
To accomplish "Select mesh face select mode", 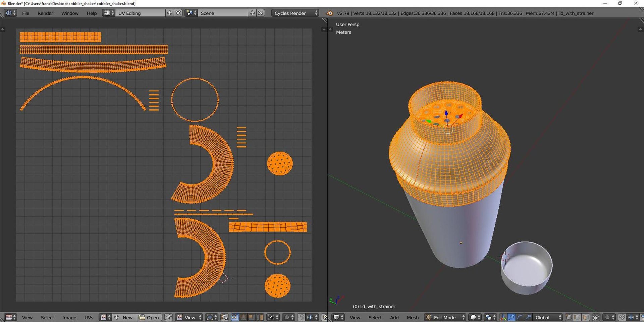I will [x=586, y=317].
